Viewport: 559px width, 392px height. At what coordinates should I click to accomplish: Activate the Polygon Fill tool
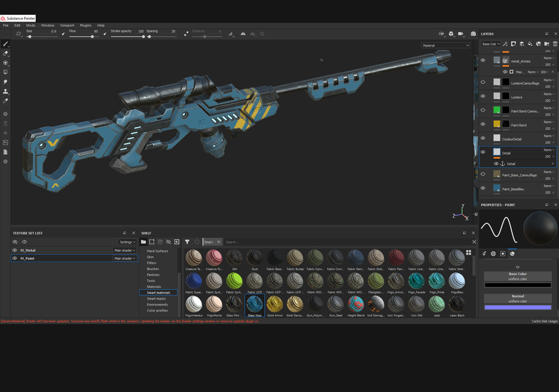(5, 72)
